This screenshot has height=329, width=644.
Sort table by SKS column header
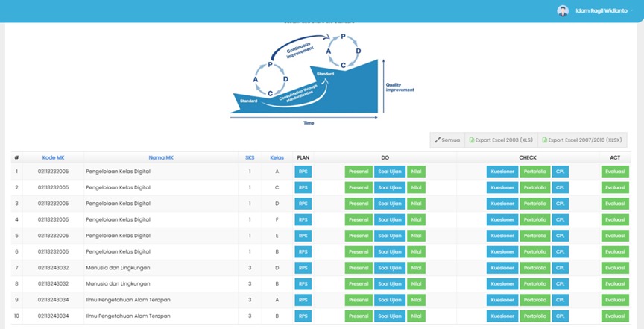(250, 157)
